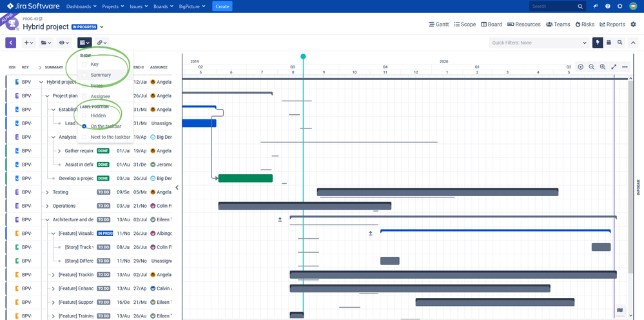Open the Reports module

[612, 25]
